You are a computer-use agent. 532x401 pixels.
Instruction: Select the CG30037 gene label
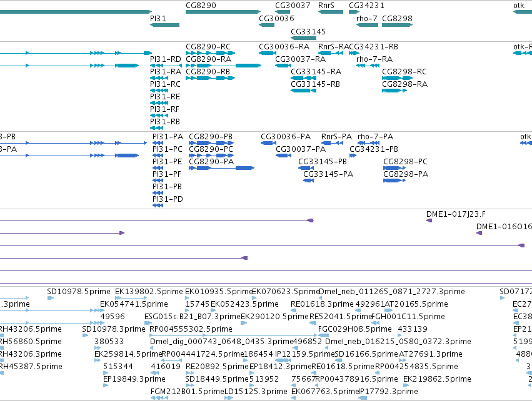click(293, 6)
